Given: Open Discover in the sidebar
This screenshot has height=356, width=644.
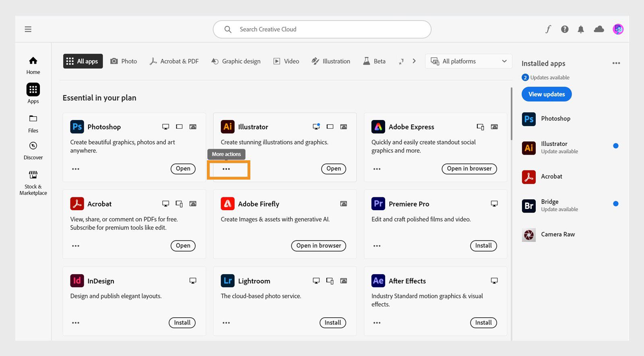Looking at the screenshot, I should (33, 151).
